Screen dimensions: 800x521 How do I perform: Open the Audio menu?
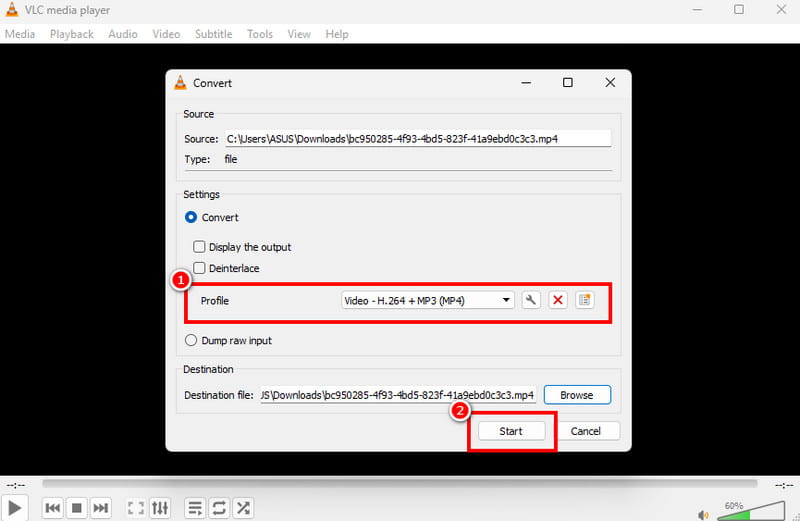click(x=122, y=34)
